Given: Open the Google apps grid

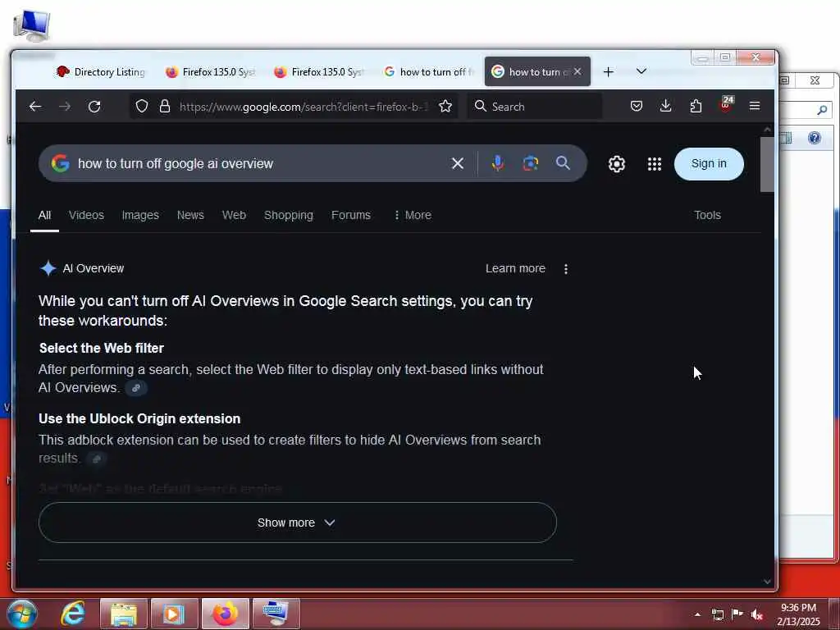Looking at the screenshot, I should tap(654, 164).
